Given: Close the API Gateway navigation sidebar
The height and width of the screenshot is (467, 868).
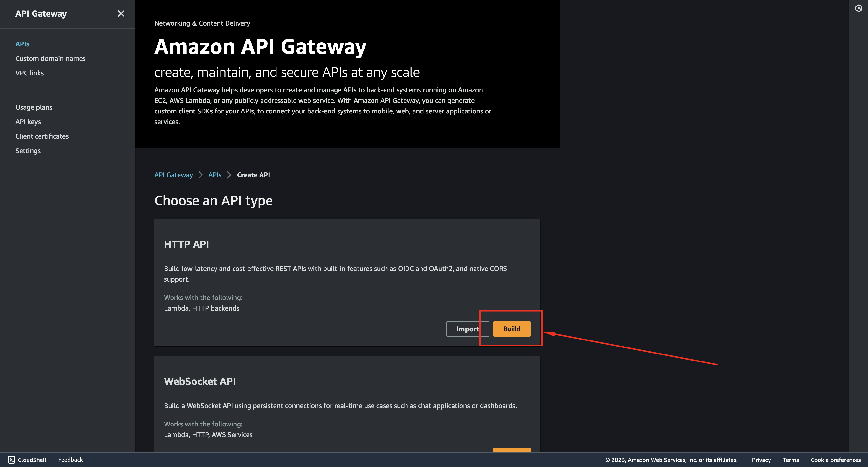Looking at the screenshot, I should pos(121,14).
